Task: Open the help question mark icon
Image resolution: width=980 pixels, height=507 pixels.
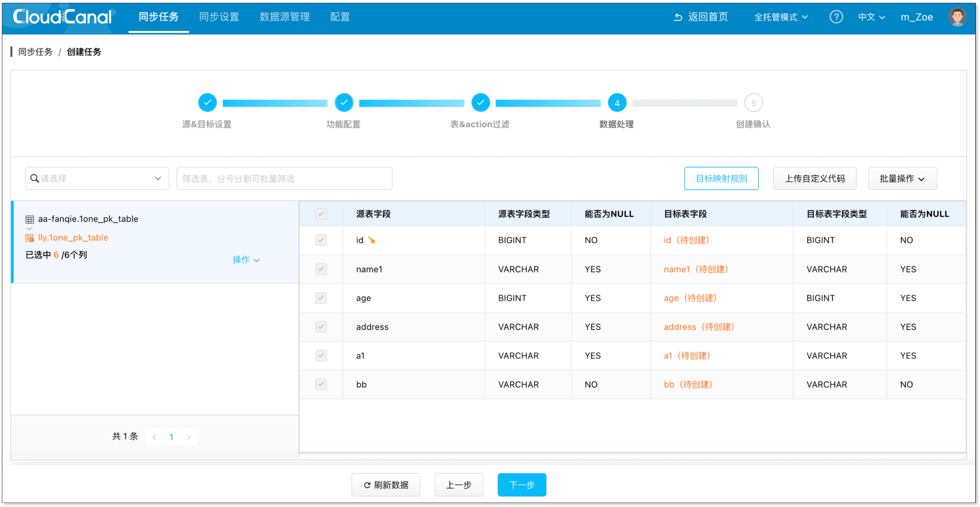Action: click(836, 17)
